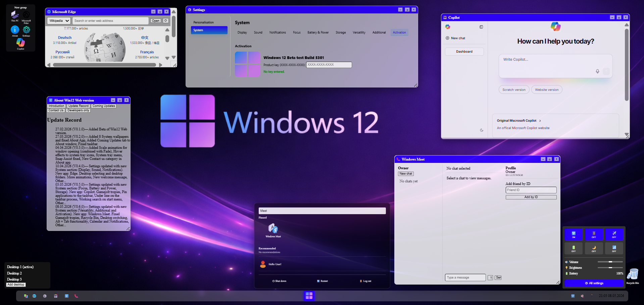Click the Write Copilot text box

(x=555, y=66)
